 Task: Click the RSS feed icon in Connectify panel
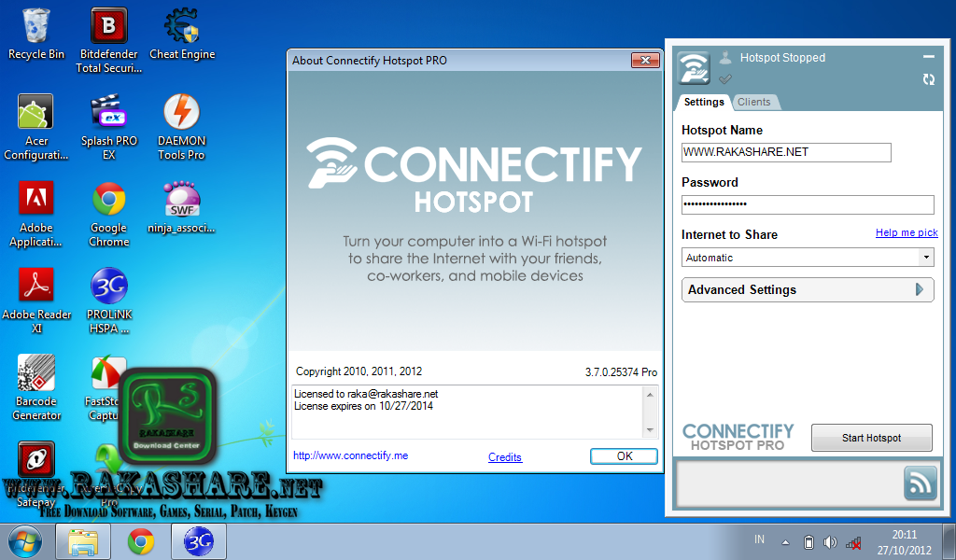click(920, 483)
